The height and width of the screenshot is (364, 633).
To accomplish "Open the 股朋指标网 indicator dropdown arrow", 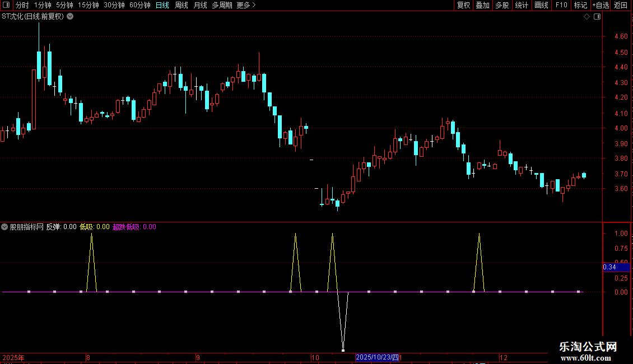I will [x=4, y=227].
